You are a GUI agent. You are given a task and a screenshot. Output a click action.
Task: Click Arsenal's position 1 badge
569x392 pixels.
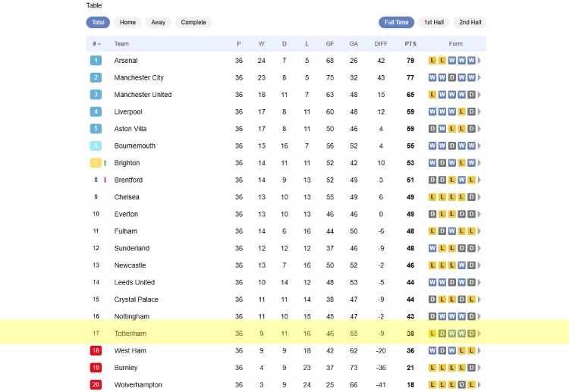pyautogui.click(x=96, y=61)
